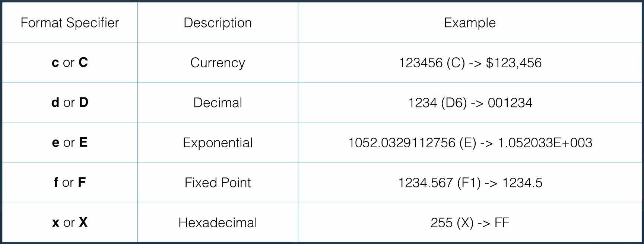
Task: Select the 'c or C' specifier cell
Action: tap(70, 62)
